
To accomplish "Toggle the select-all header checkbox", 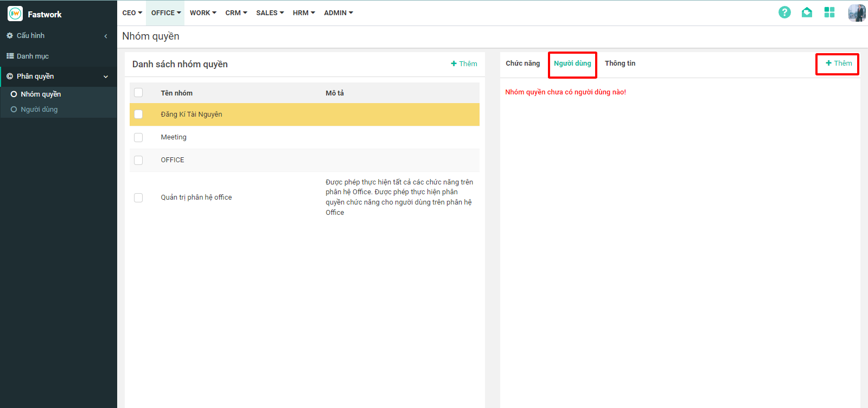I will click(138, 93).
